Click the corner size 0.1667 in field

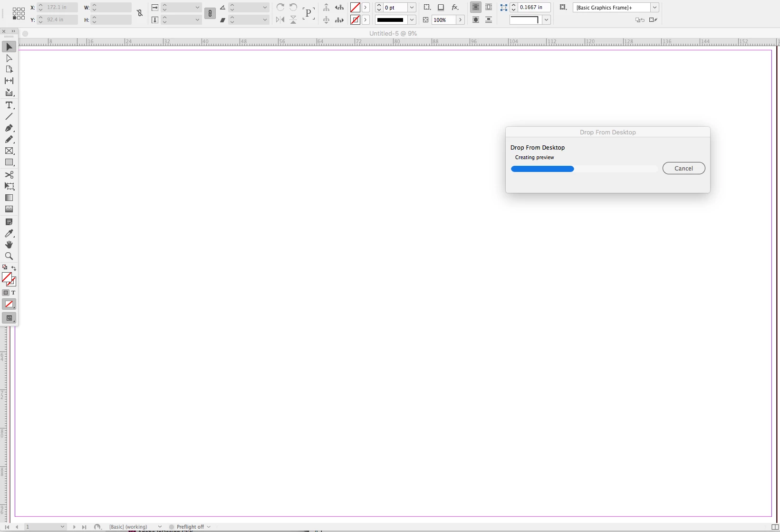(x=534, y=8)
